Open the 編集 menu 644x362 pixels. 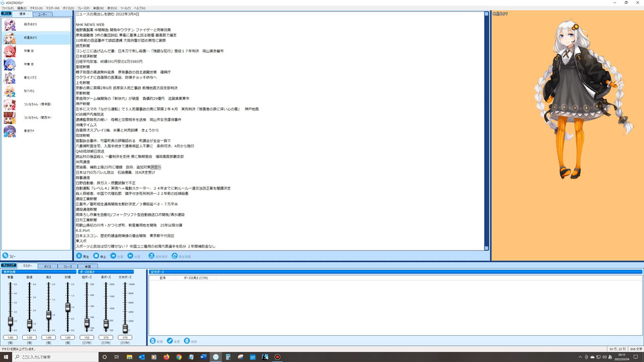point(21,8)
